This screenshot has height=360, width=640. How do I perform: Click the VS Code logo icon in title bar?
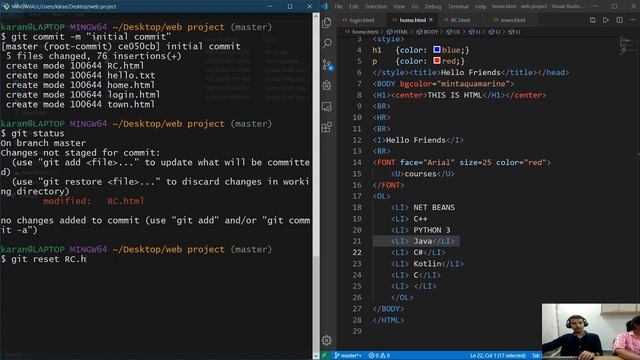[x=325, y=7]
